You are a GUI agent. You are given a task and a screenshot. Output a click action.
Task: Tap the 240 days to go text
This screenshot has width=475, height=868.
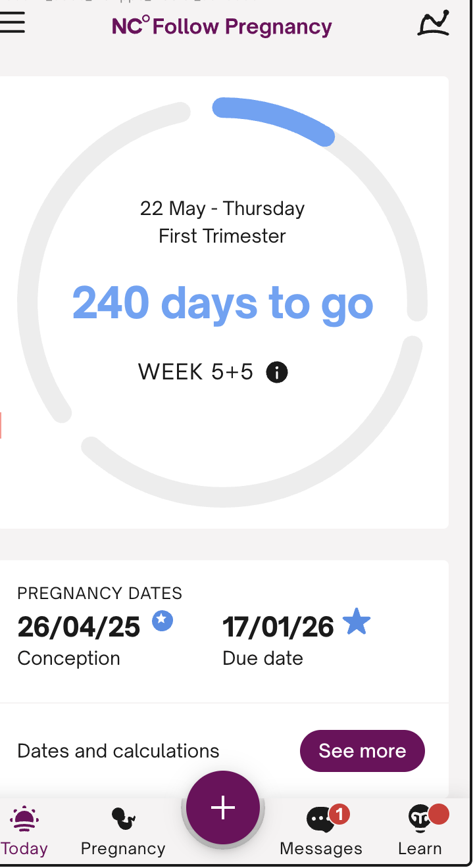click(x=222, y=303)
